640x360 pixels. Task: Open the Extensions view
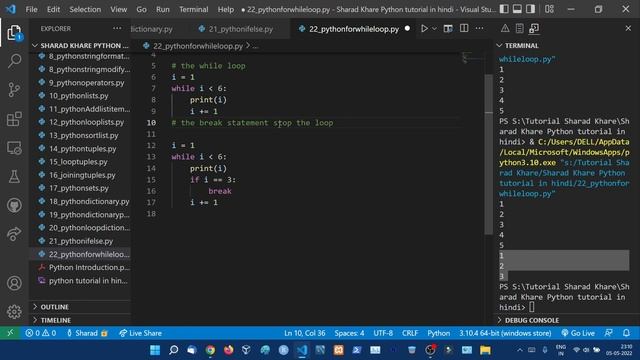pos(14,119)
